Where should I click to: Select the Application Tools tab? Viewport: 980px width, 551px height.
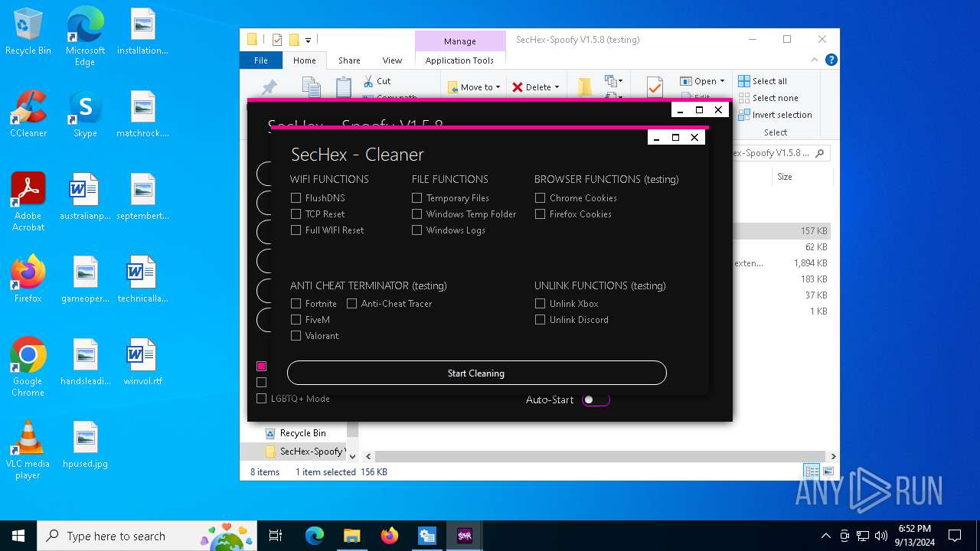point(459,60)
